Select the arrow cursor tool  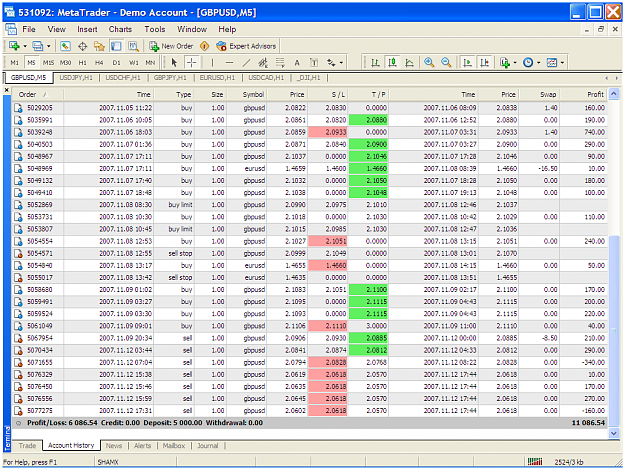coord(174,63)
